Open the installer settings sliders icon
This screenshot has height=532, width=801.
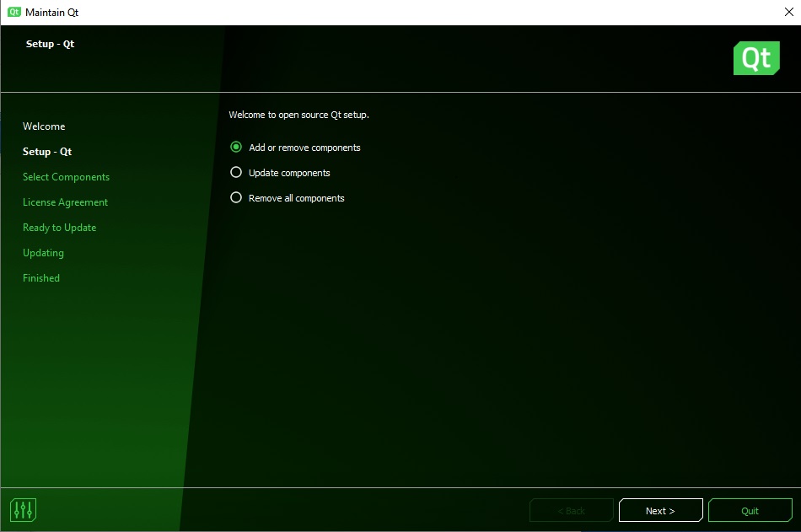pyautogui.click(x=23, y=510)
